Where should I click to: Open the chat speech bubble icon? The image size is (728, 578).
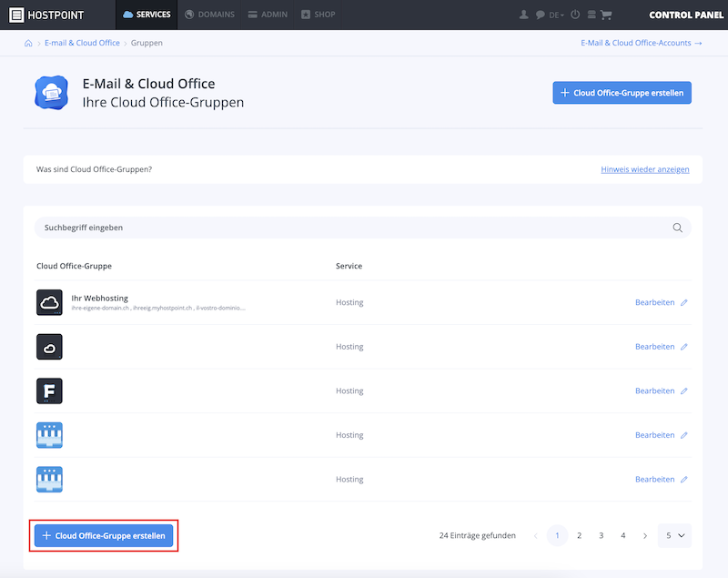coord(540,15)
